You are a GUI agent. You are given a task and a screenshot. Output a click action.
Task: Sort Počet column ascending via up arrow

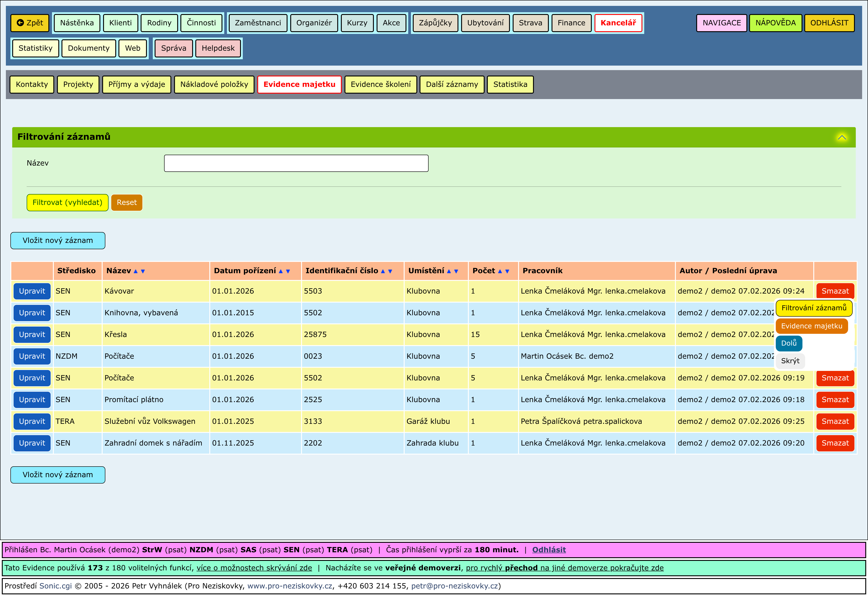[x=500, y=271]
